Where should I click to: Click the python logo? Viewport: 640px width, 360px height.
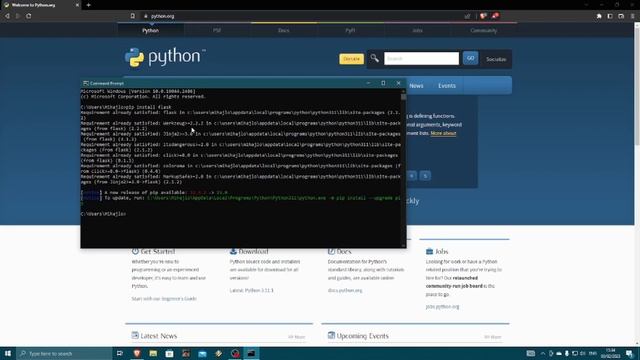click(165, 57)
